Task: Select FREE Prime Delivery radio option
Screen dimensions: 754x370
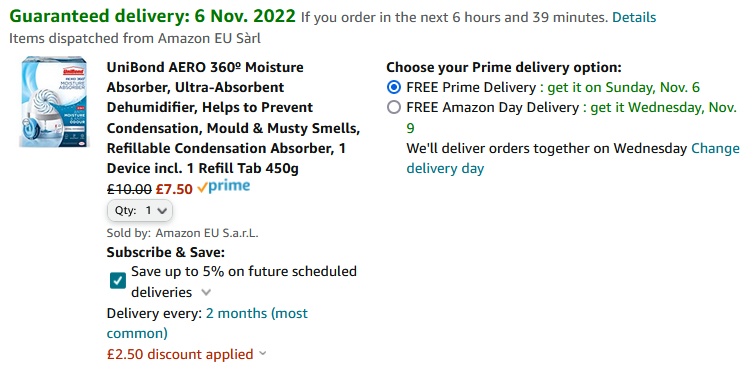Action: [x=393, y=88]
